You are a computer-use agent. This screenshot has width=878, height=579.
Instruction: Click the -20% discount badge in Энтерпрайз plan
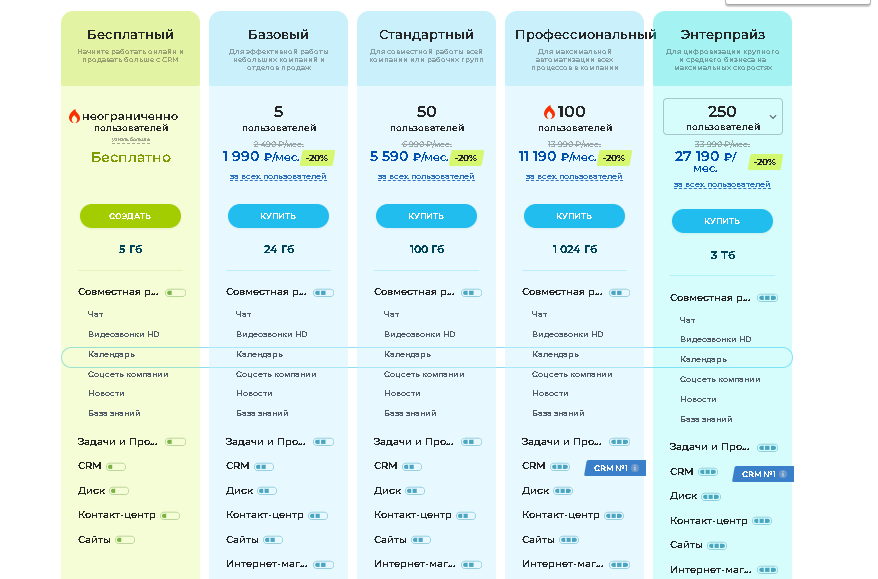[x=765, y=162]
